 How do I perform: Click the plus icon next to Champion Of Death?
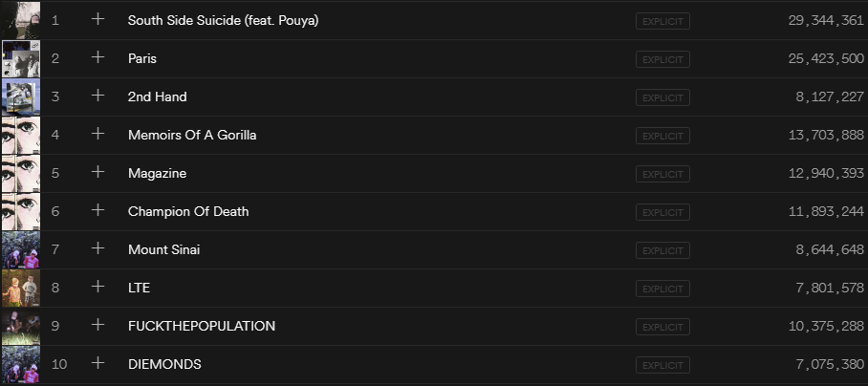tap(98, 210)
